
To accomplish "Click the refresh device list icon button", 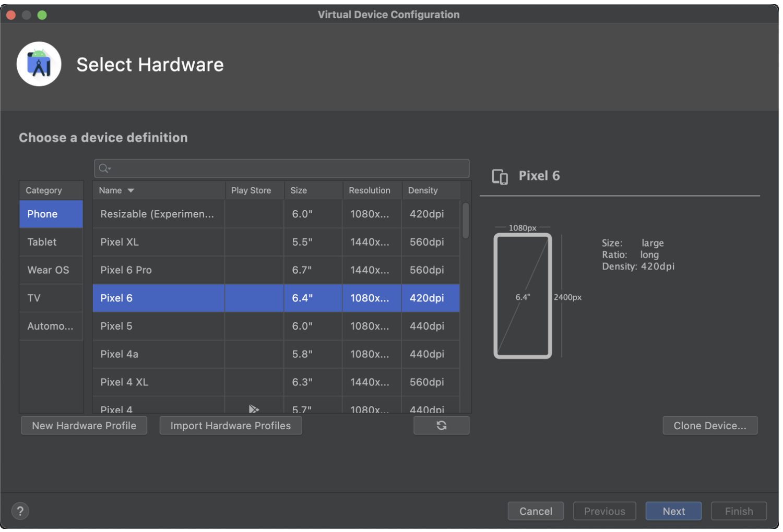I will click(441, 426).
